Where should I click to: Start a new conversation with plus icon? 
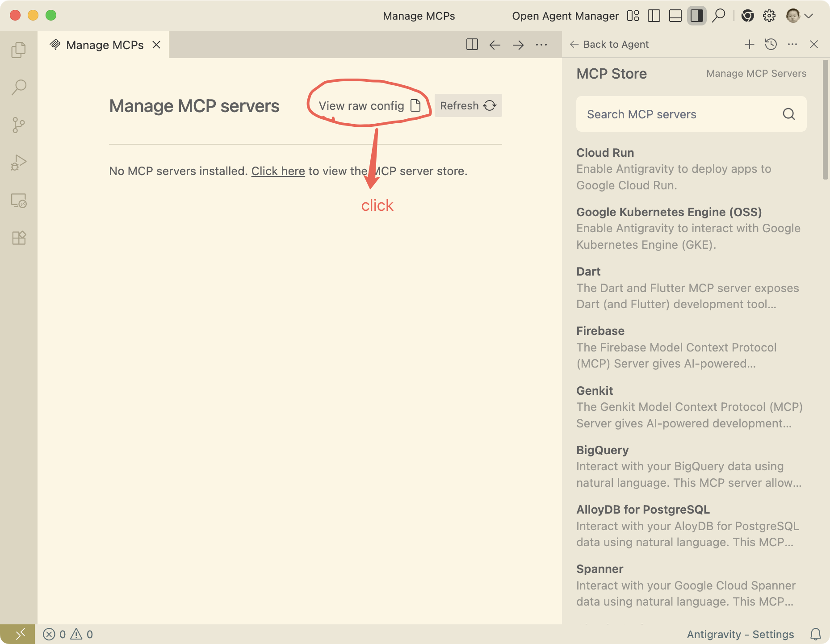pos(749,44)
